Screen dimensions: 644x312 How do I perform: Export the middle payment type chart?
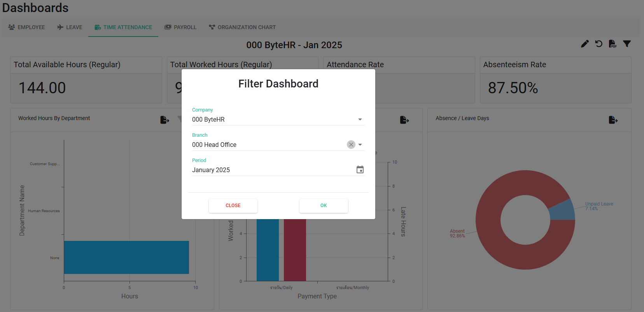pos(404,120)
